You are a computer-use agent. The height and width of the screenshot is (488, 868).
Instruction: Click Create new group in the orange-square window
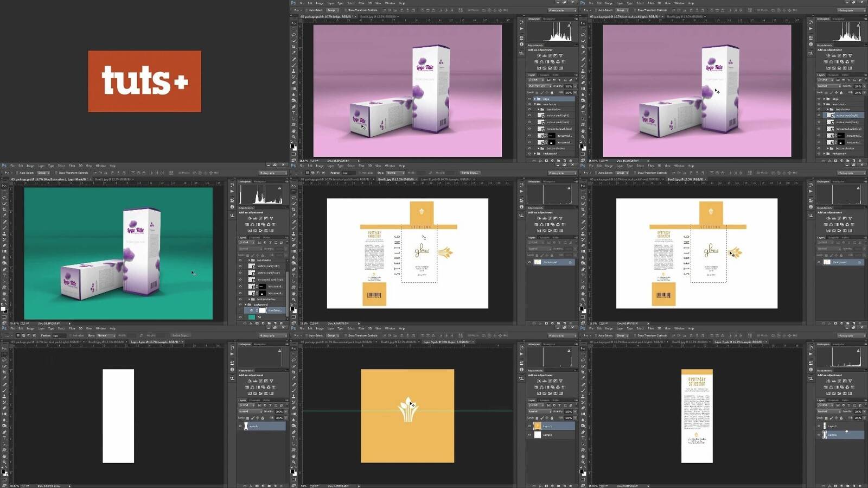tap(558, 485)
